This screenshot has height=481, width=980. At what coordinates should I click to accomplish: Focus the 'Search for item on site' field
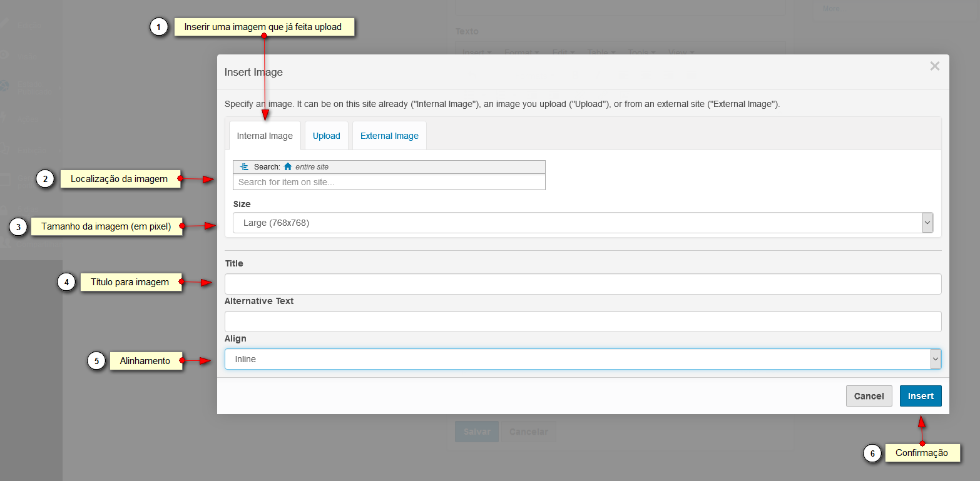pyautogui.click(x=389, y=182)
